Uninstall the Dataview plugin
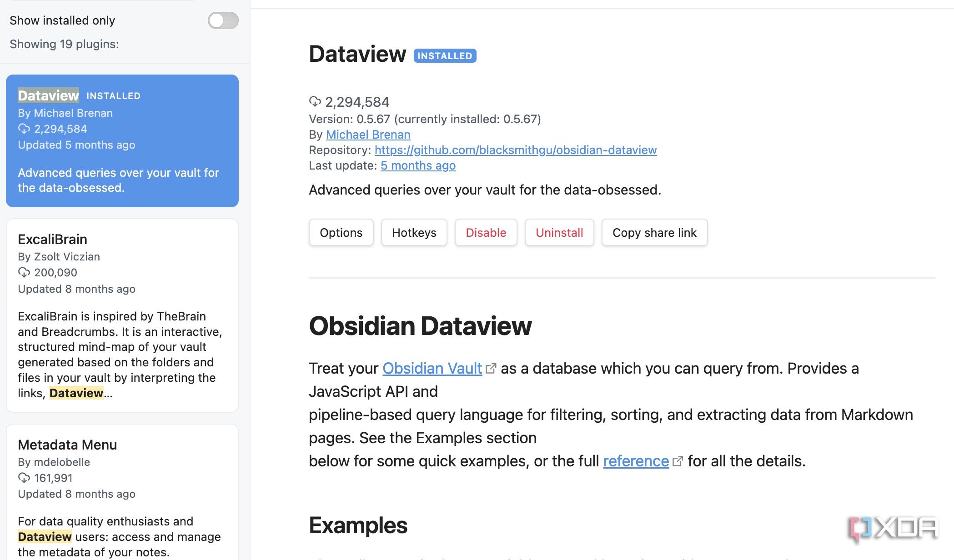This screenshot has height=560, width=954. (x=559, y=232)
